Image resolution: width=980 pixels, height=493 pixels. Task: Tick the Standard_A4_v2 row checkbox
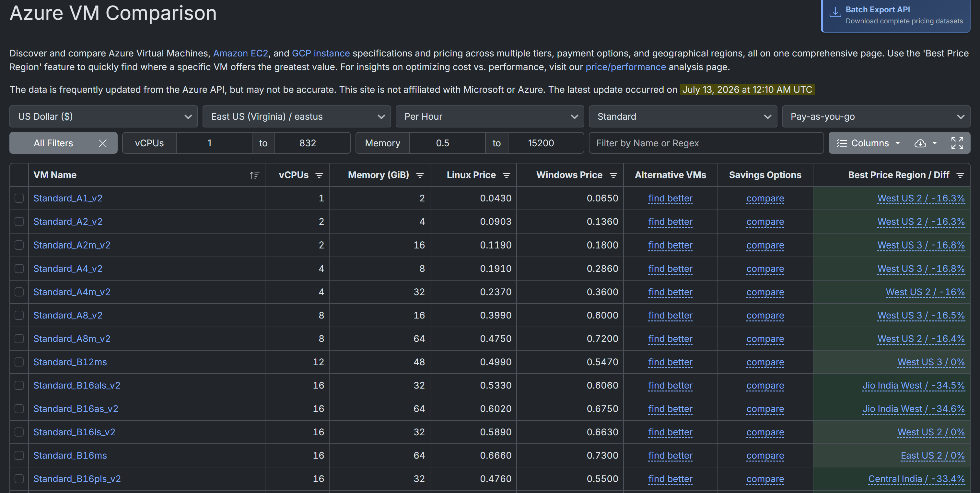pyautogui.click(x=19, y=269)
